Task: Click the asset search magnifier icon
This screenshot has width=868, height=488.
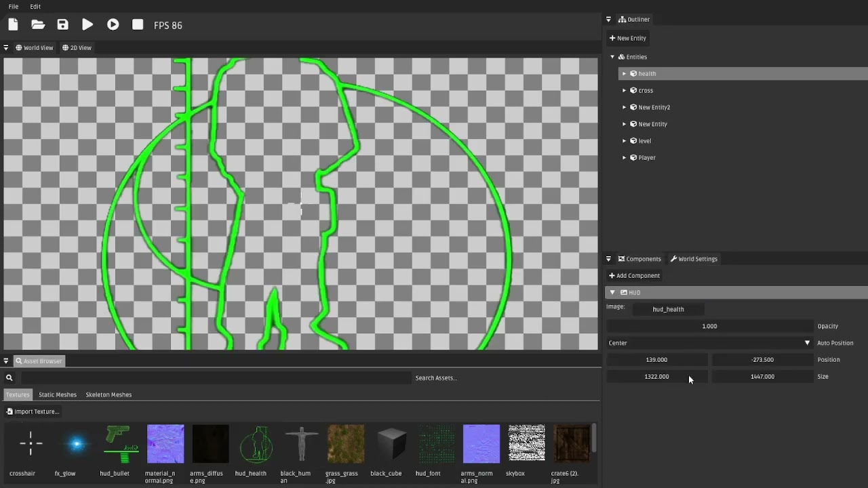Action: tap(9, 378)
